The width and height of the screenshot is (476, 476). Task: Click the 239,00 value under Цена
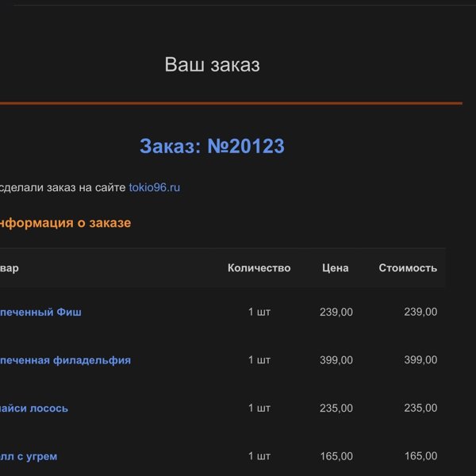(x=336, y=312)
